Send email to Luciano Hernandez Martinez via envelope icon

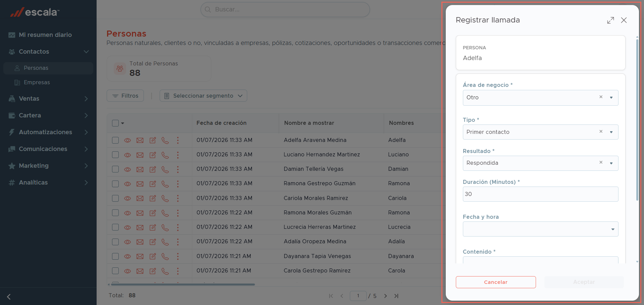[140, 155]
